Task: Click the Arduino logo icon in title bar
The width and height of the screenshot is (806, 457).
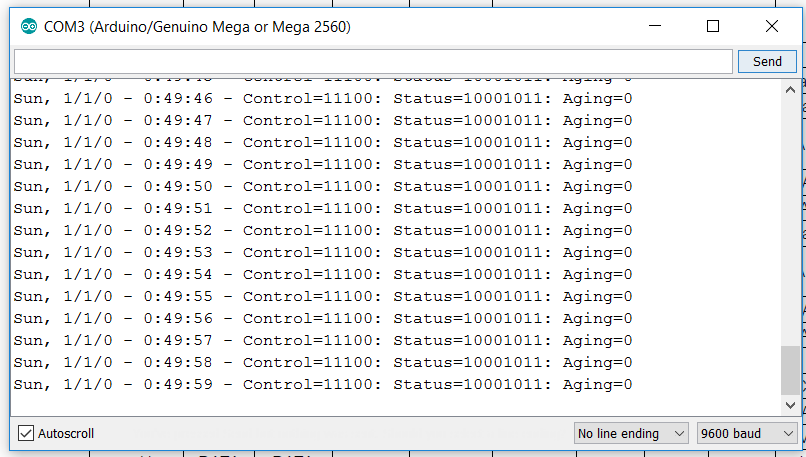Action: tap(29, 26)
